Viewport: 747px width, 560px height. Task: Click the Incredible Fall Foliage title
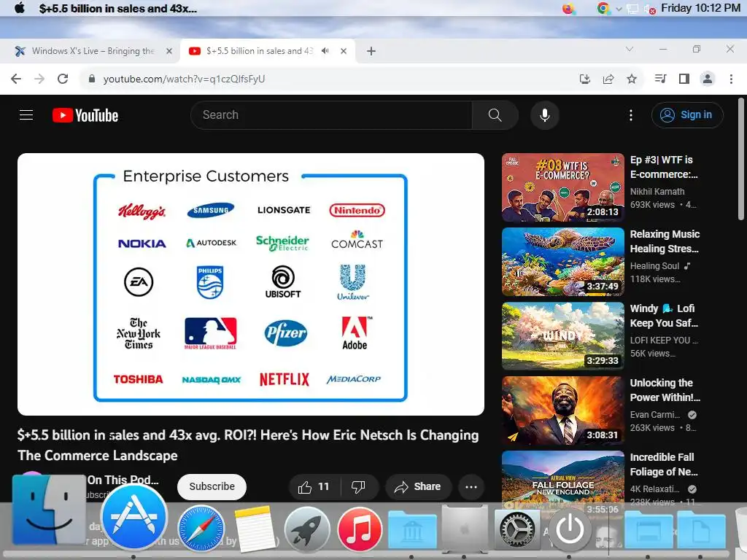[x=664, y=464]
